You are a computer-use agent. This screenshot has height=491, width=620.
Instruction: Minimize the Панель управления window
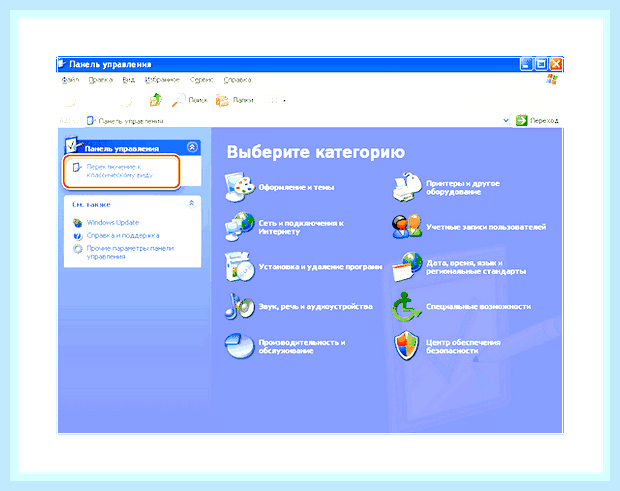click(526, 64)
